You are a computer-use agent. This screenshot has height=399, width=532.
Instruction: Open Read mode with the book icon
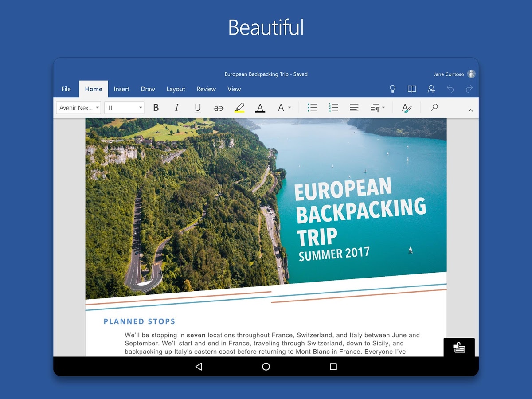pyautogui.click(x=411, y=89)
